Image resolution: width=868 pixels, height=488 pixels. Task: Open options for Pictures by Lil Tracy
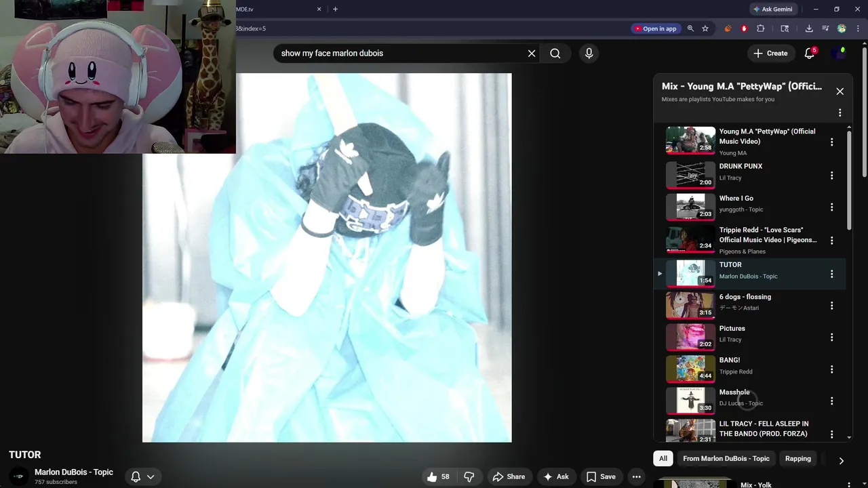click(x=831, y=338)
